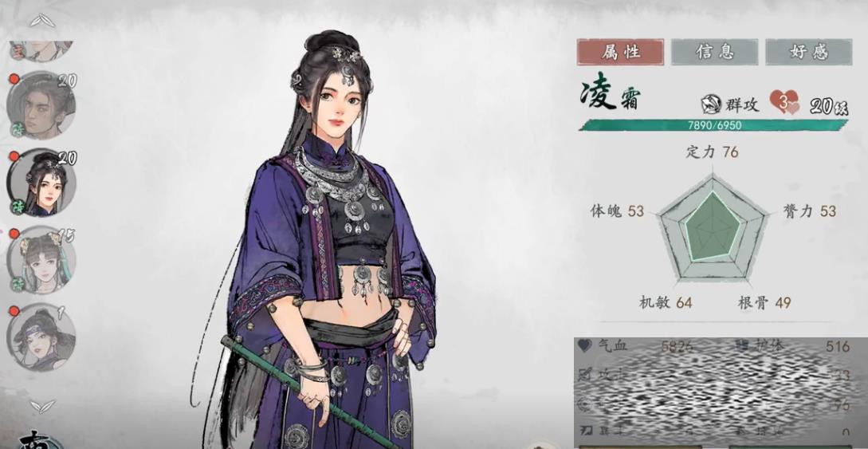Click the 7890/6950 experience progress bar

coord(713,125)
